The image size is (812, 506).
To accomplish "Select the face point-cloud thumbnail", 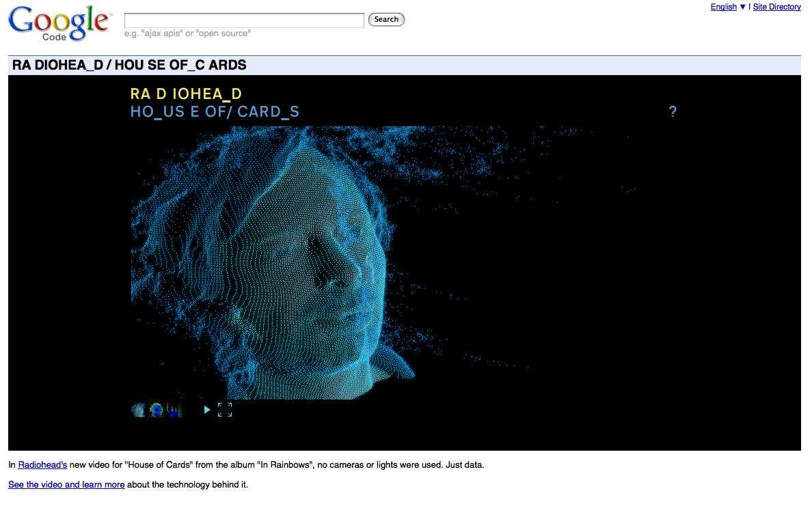I will [x=138, y=410].
